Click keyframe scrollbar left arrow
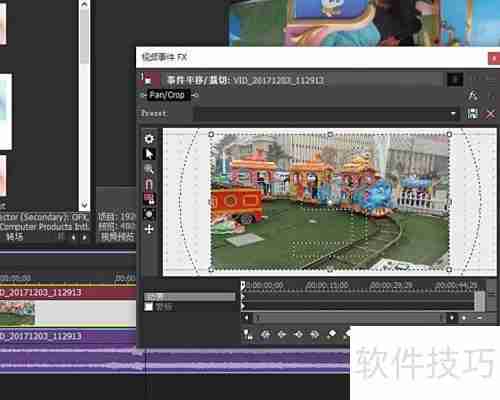This screenshot has height=400, width=500. (246, 318)
